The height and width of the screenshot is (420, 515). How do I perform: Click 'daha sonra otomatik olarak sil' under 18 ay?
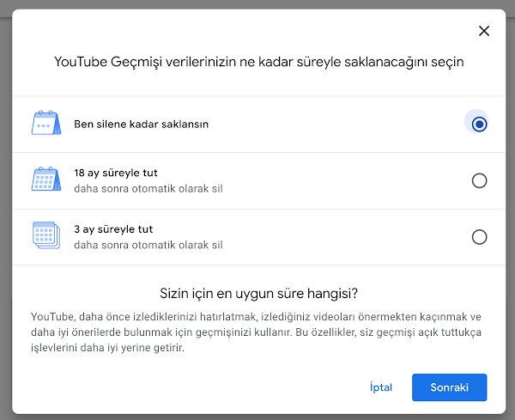coord(148,189)
